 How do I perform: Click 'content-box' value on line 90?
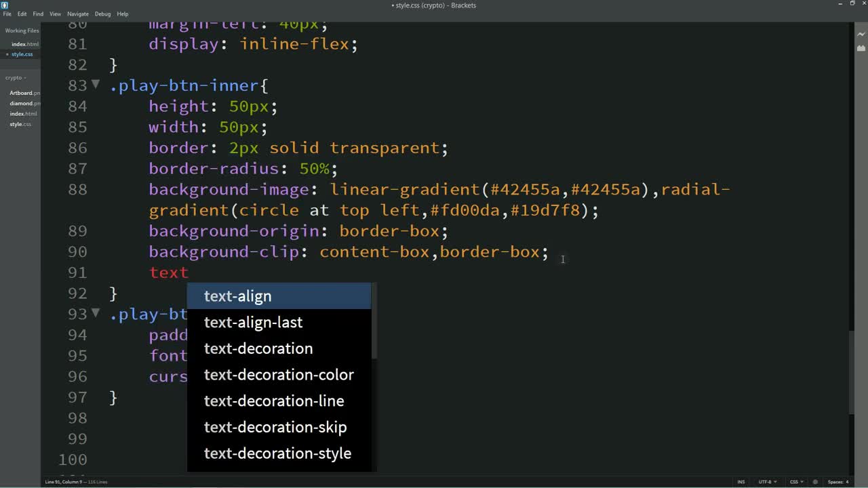pos(374,251)
